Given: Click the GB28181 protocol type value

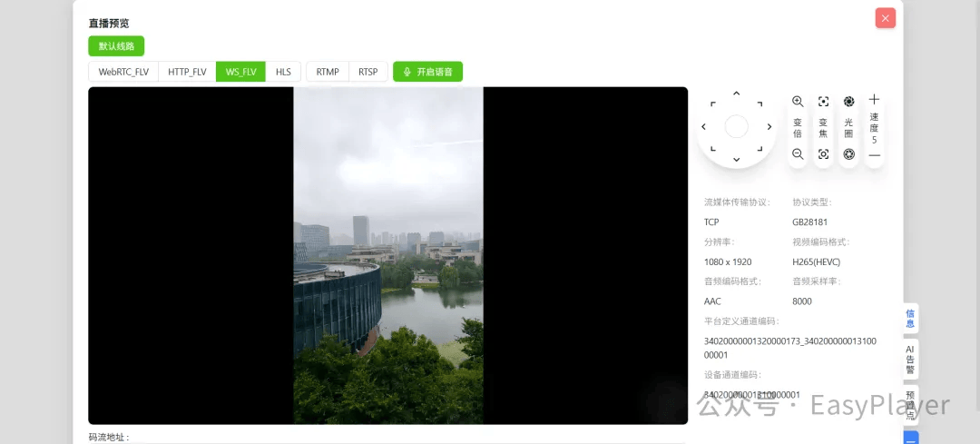Looking at the screenshot, I should point(810,222).
